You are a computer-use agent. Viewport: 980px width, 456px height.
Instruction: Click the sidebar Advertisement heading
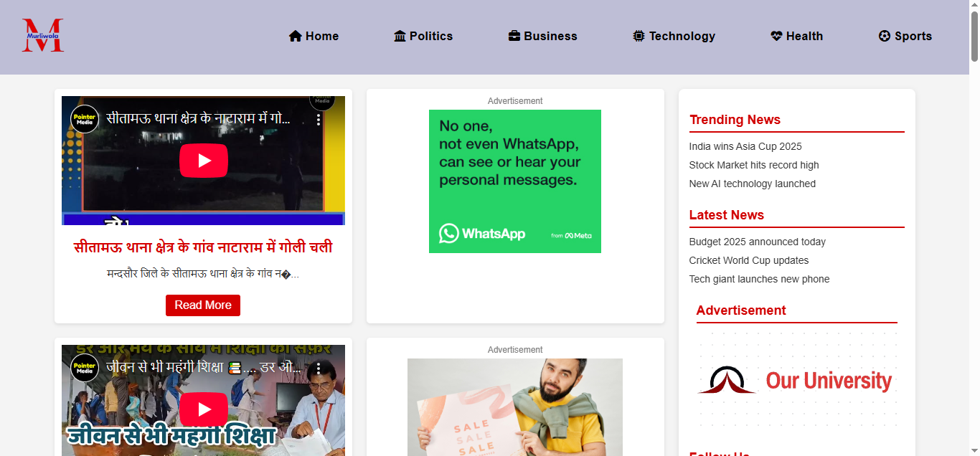[741, 310]
